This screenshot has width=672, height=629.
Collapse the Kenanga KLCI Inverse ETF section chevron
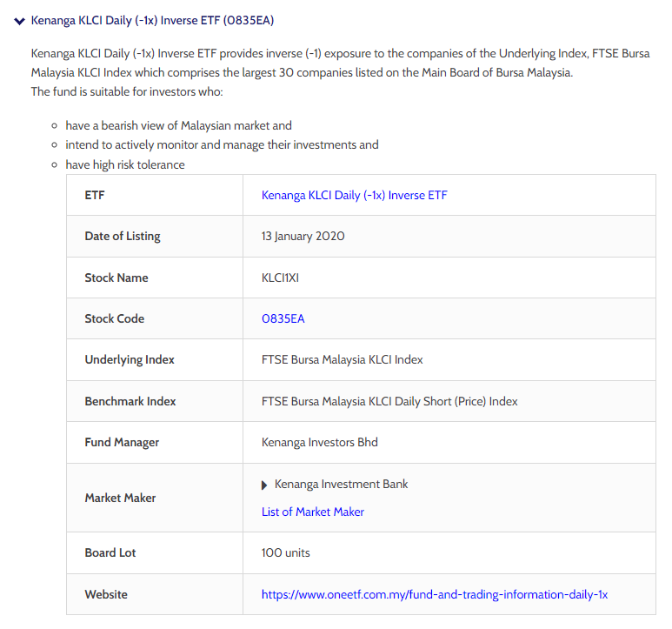tap(19, 21)
